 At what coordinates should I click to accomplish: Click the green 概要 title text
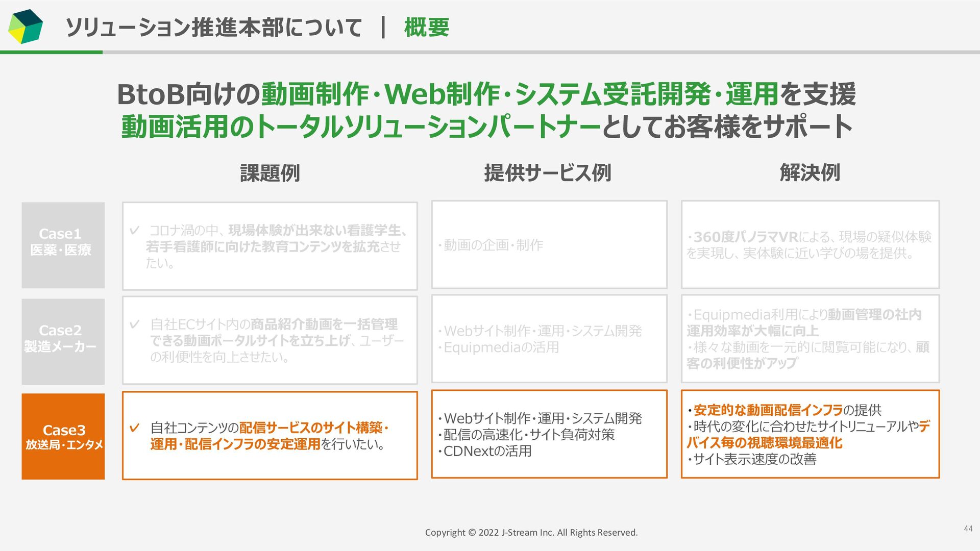(427, 28)
